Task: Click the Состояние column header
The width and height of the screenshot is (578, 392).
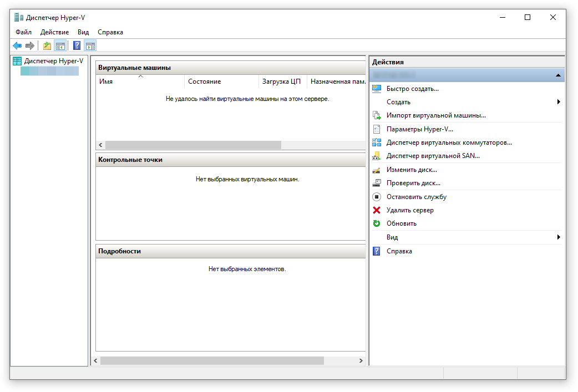Action: point(221,82)
